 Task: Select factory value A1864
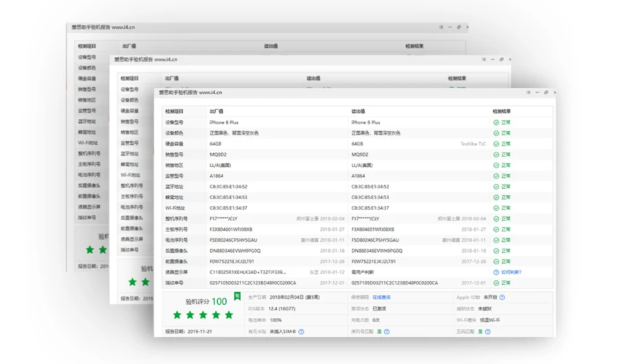pos(216,176)
